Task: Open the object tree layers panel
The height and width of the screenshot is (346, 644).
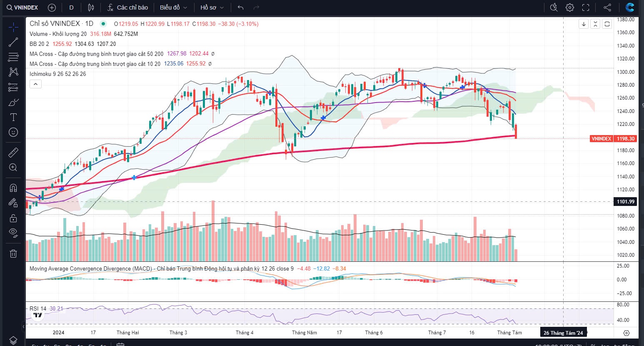Action: point(13,340)
